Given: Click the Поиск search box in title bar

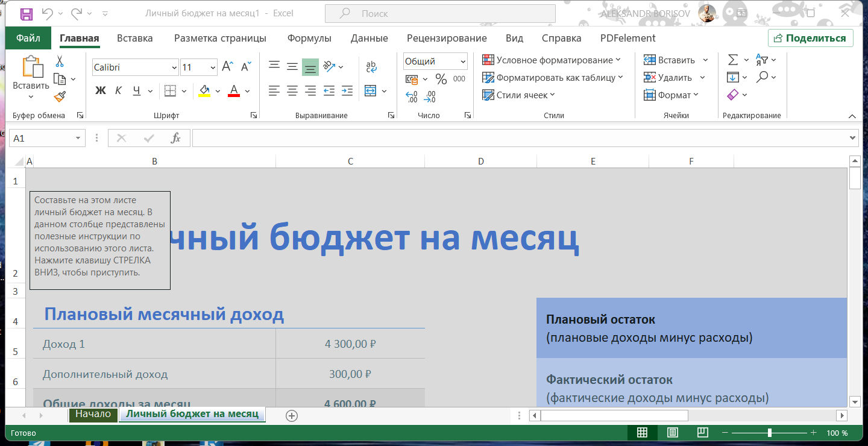Looking at the screenshot, I should (440, 13).
